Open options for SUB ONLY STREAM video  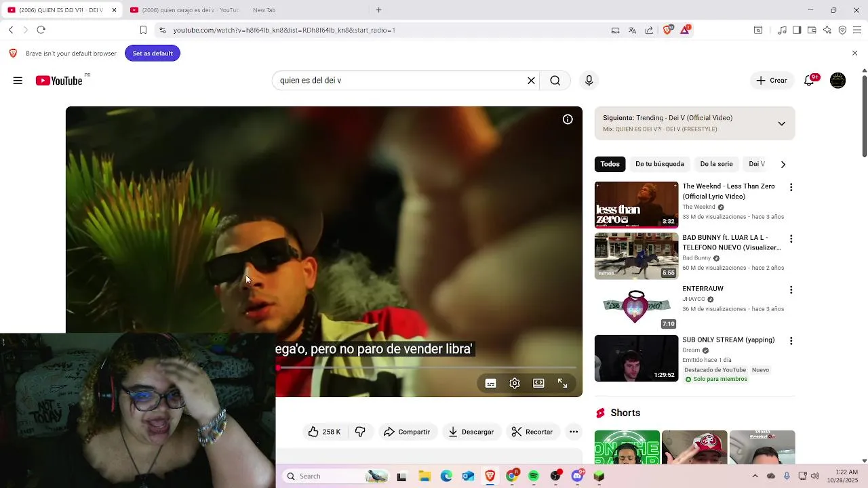(791, 341)
